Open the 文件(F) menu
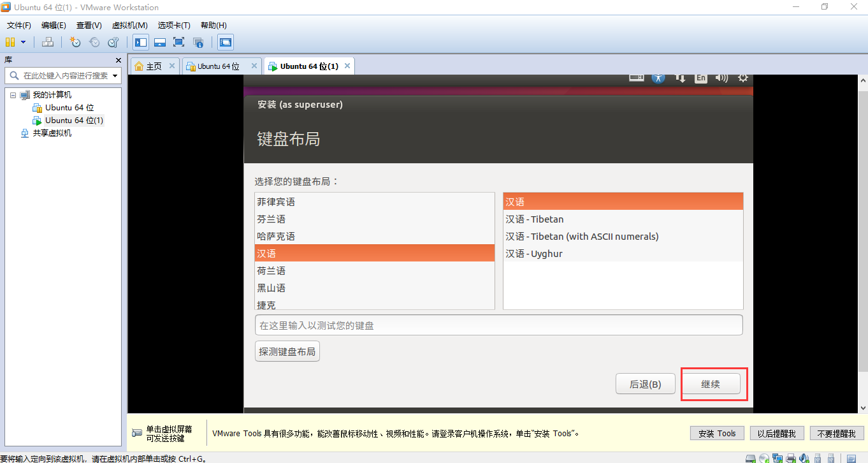868x463 pixels. (19, 26)
